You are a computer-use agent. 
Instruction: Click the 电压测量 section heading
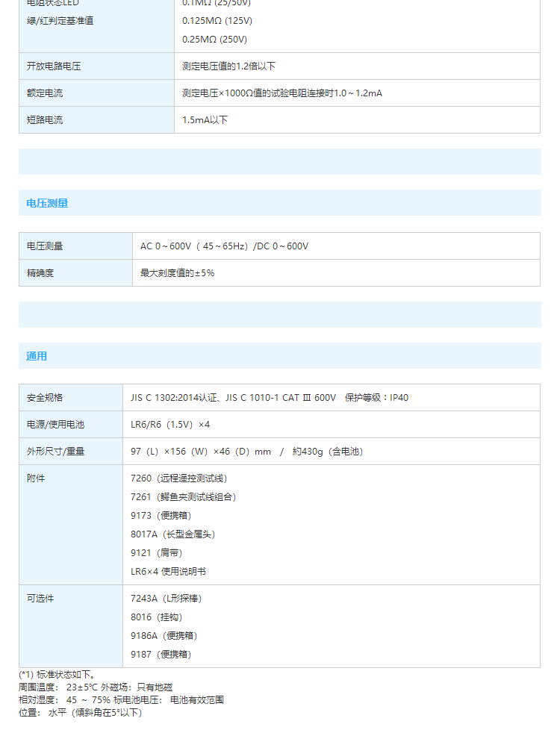click(x=47, y=203)
